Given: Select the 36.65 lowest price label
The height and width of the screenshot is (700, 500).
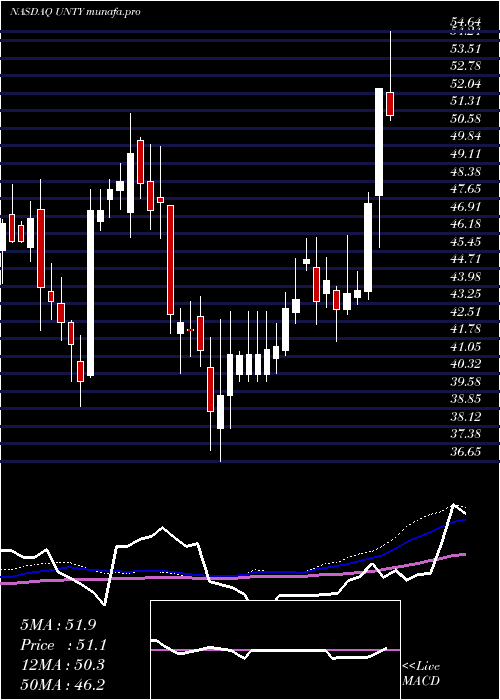Looking at the screenshot, I should (466, 452).
